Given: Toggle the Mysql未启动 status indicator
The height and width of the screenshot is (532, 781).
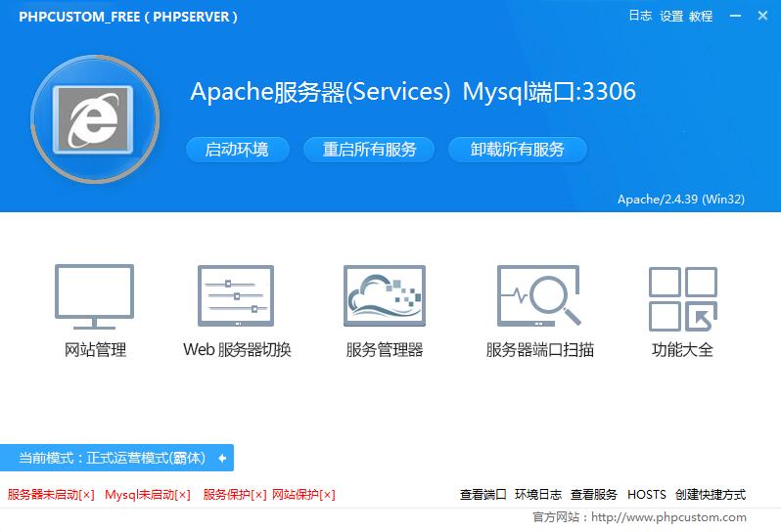Looking at the screenshot, I should tap(147, 495).
